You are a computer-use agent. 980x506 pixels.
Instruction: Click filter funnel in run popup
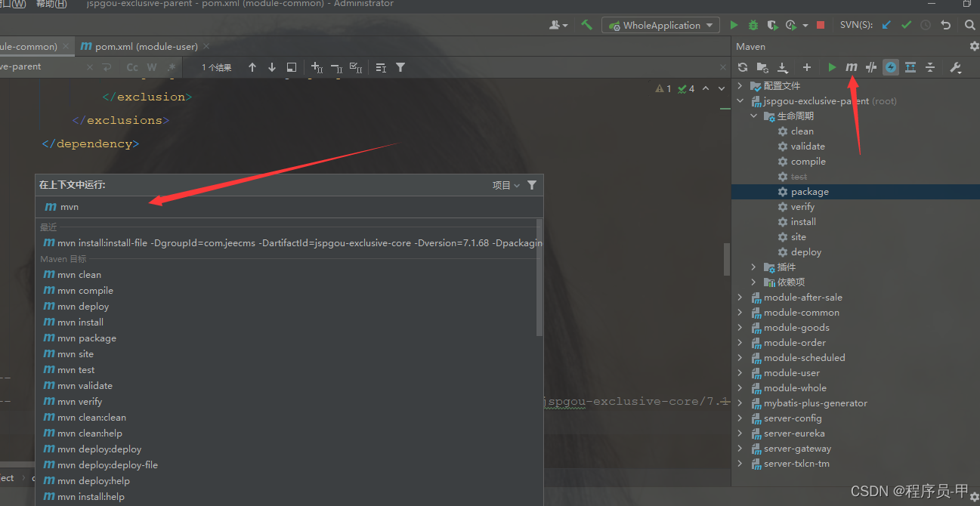(532, 185)
